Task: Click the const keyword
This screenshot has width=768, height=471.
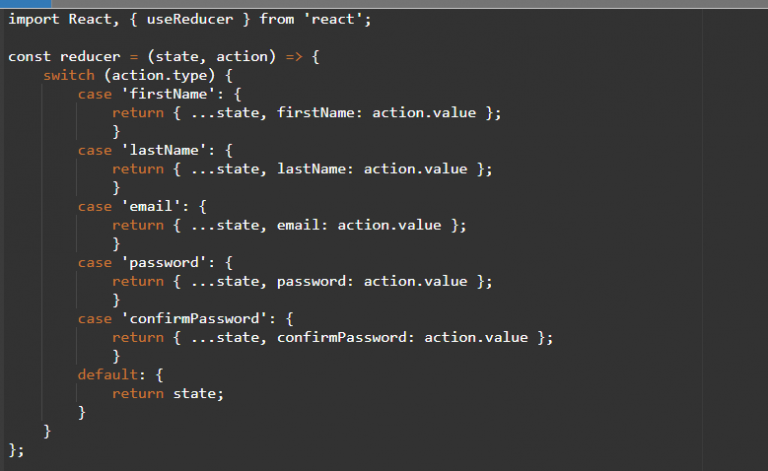Action: click(x=30, y=57)
